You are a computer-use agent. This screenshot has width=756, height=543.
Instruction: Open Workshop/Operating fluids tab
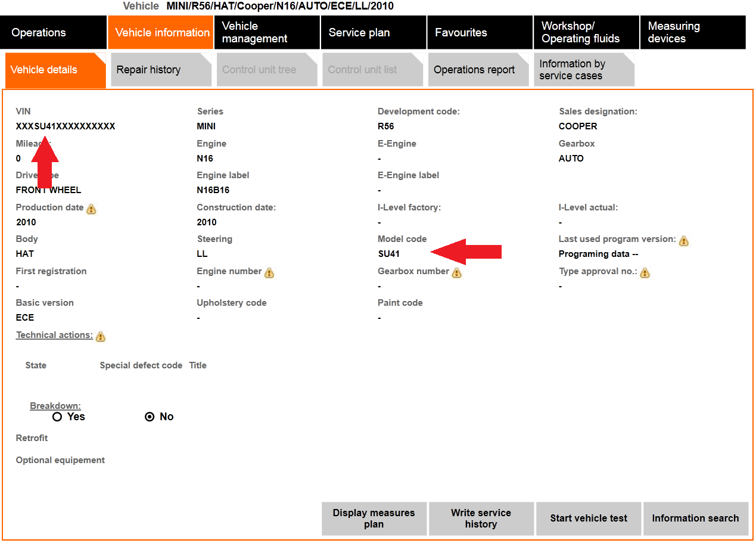pyautogui.click(x=586, y=33)
